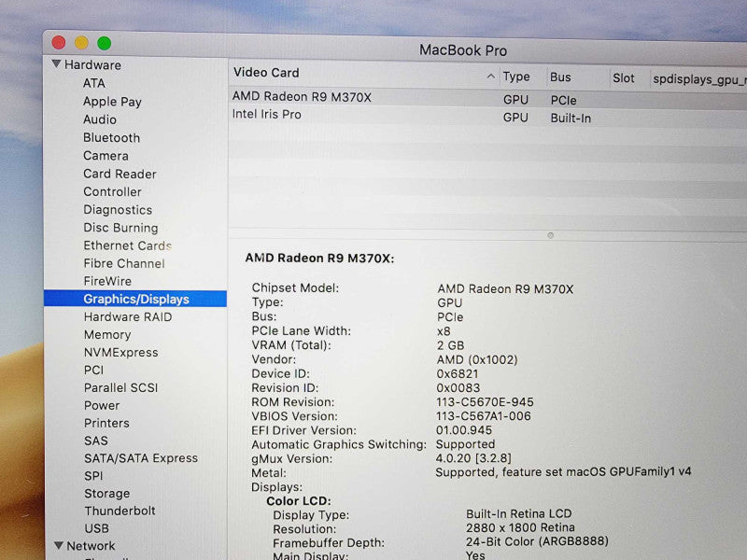The width and height of the screenshot is (747, 560).
Task: Click VRAM value 2 GB
Action: pos(450,345)
